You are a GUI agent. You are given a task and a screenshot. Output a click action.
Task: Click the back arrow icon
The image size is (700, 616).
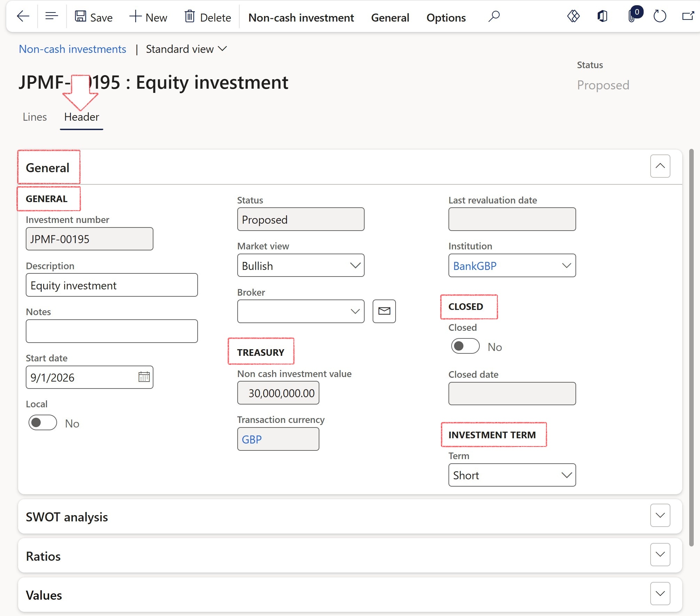coord(23,16)
